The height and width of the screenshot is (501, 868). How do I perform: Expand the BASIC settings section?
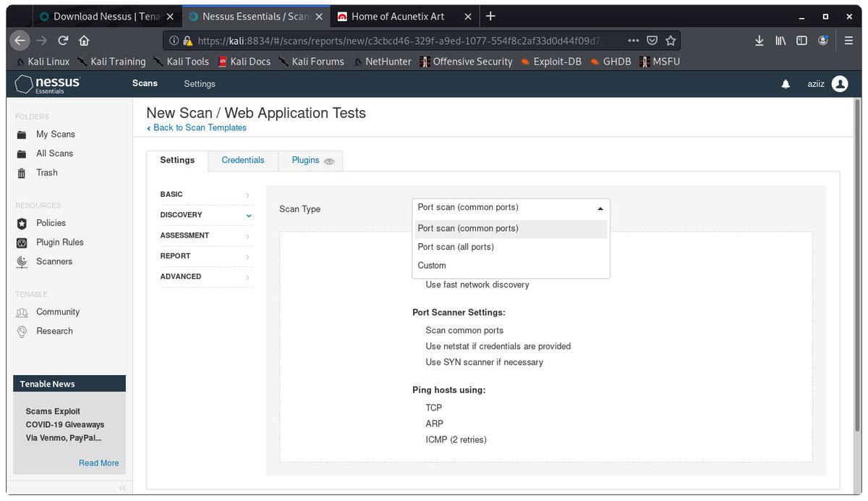[206, 195]
